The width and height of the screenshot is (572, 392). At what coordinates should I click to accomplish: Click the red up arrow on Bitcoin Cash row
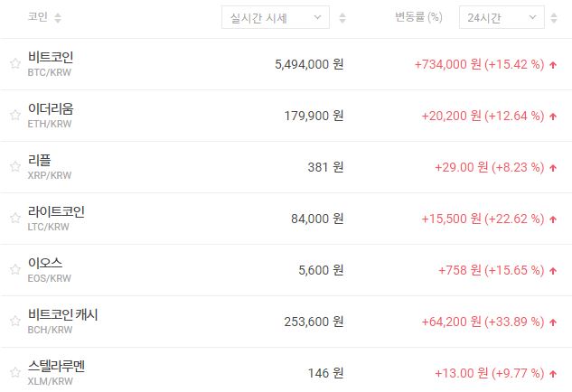553,322
